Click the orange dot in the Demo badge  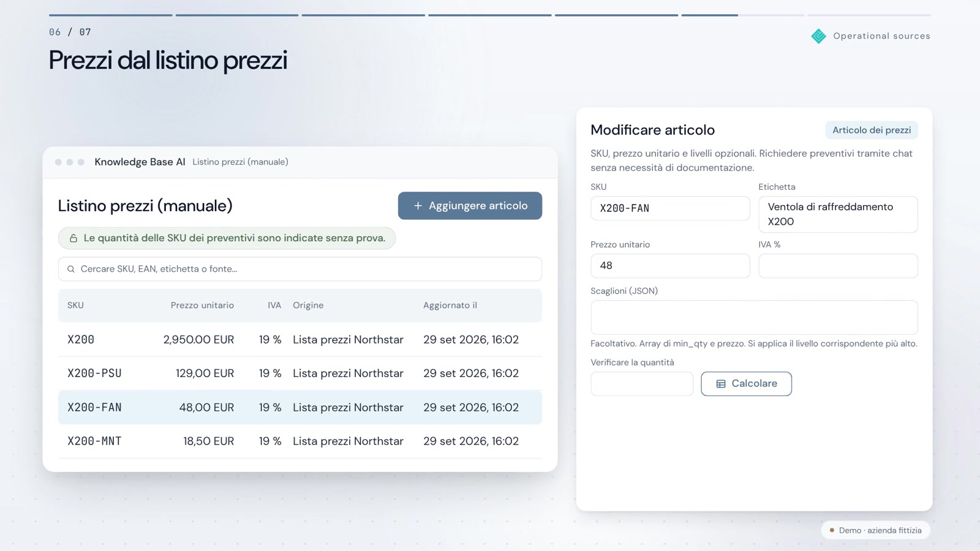point(832,530)
